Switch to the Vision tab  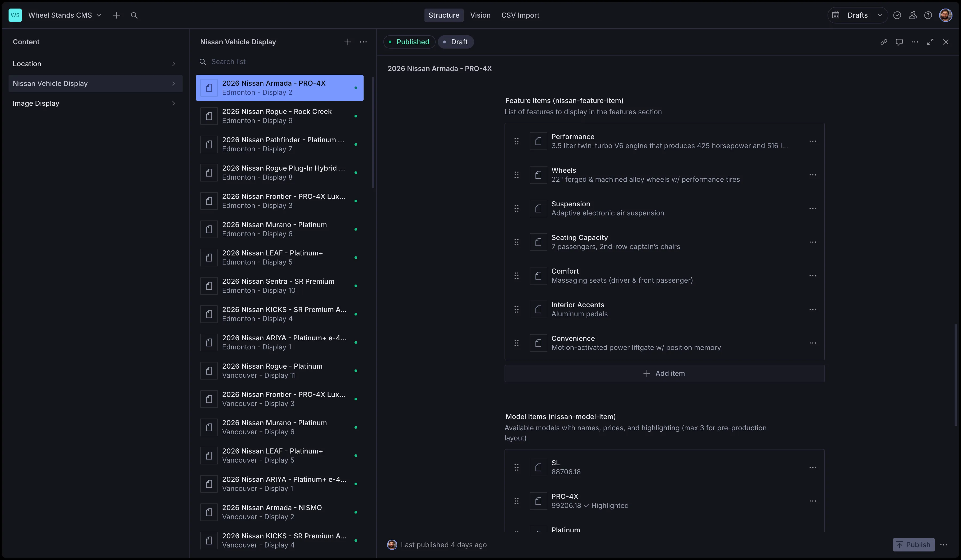(x=480, y=15)
